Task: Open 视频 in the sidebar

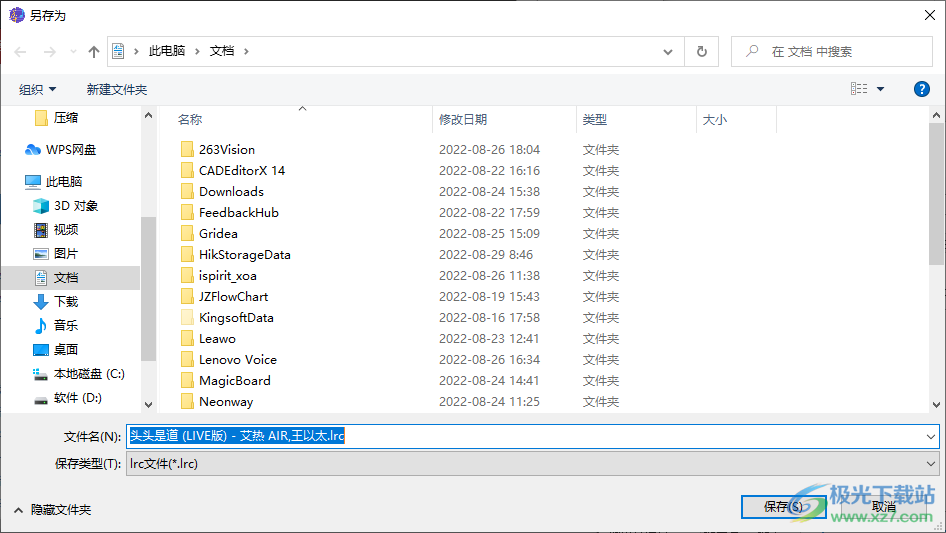Action: (57, 229)
